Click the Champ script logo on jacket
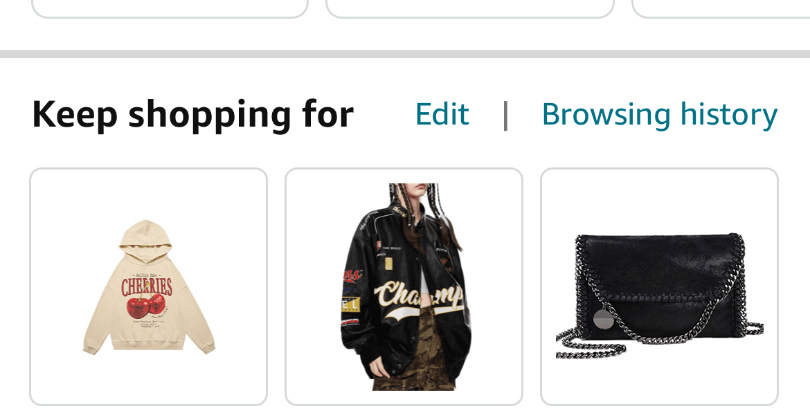 pos(418,299)
